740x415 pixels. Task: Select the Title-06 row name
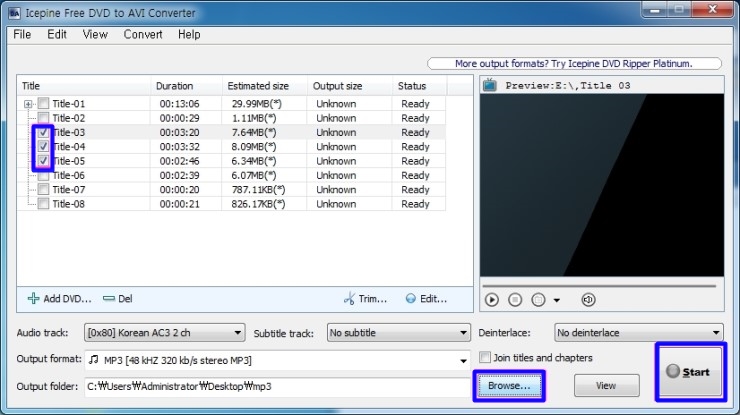point(68,175)
